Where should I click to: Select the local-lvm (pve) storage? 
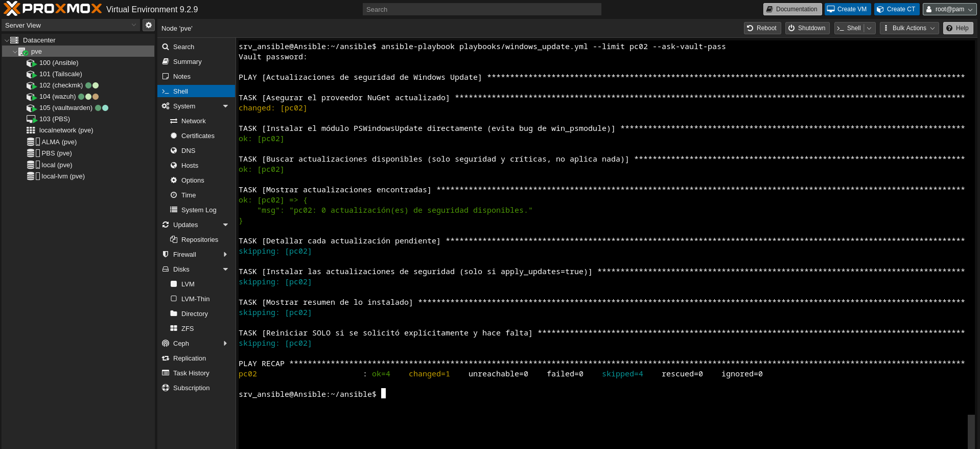[x=63, y=176]
